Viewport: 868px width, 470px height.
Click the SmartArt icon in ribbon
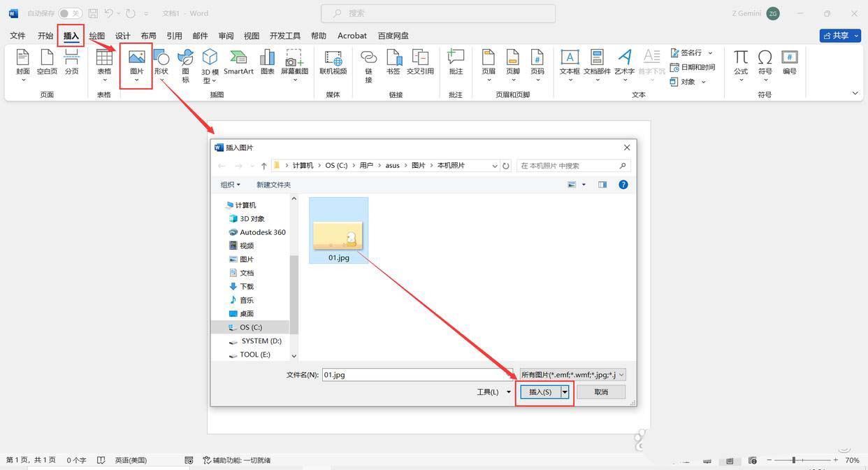point(238,62)
